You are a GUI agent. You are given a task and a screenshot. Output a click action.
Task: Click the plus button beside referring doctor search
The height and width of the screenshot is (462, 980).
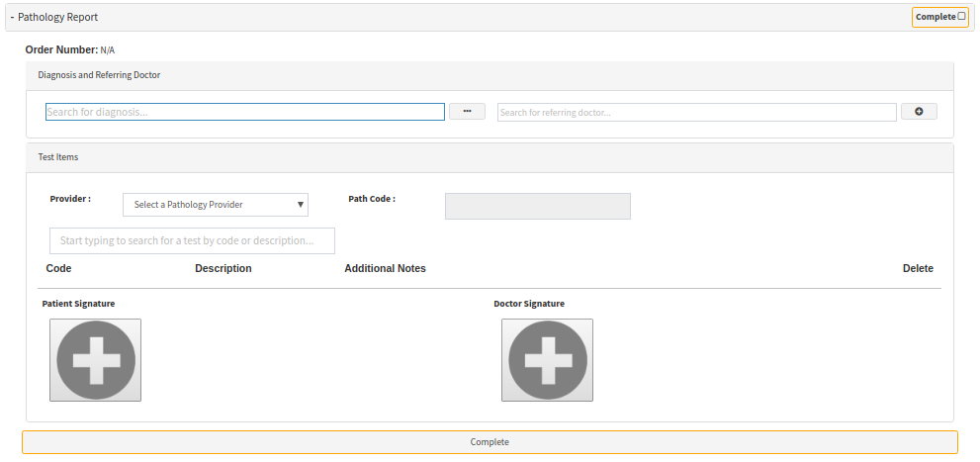[919, 112]
